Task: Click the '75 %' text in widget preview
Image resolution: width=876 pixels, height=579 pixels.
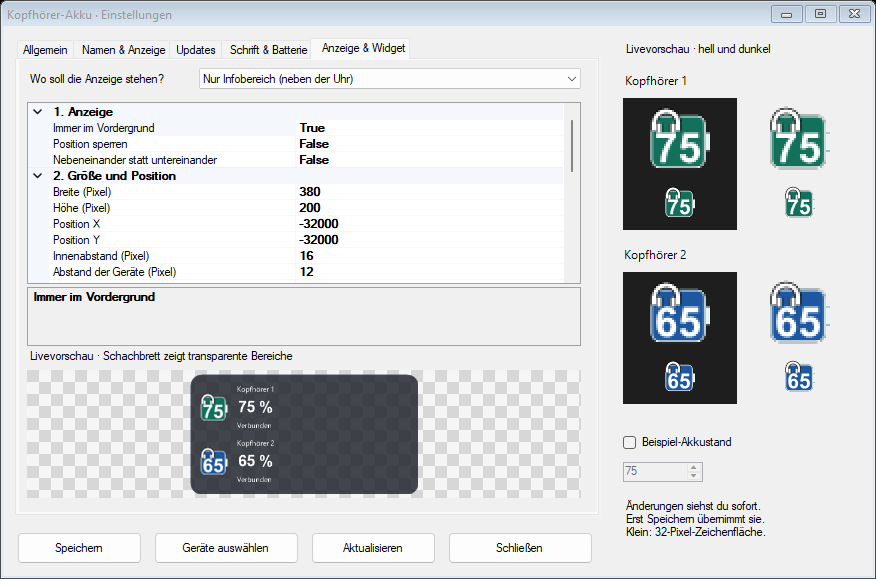Action: pos(255,407)
